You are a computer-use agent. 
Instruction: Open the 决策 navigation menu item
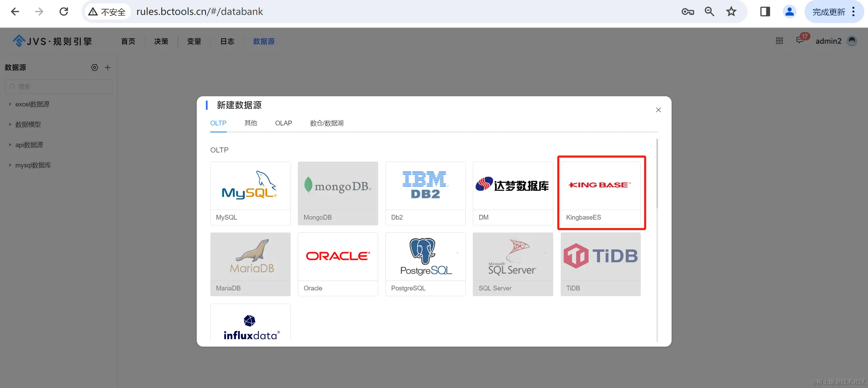tap(161, 41)
